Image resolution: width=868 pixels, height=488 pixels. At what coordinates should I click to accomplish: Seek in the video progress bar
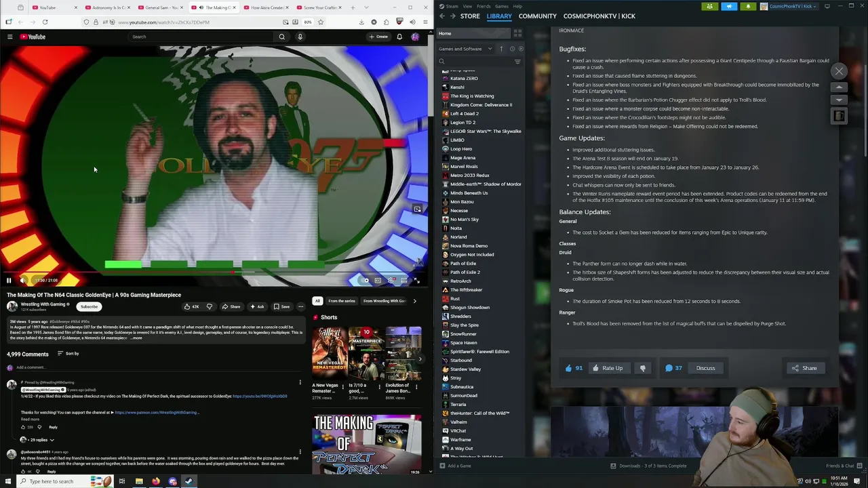pos(214,272)
